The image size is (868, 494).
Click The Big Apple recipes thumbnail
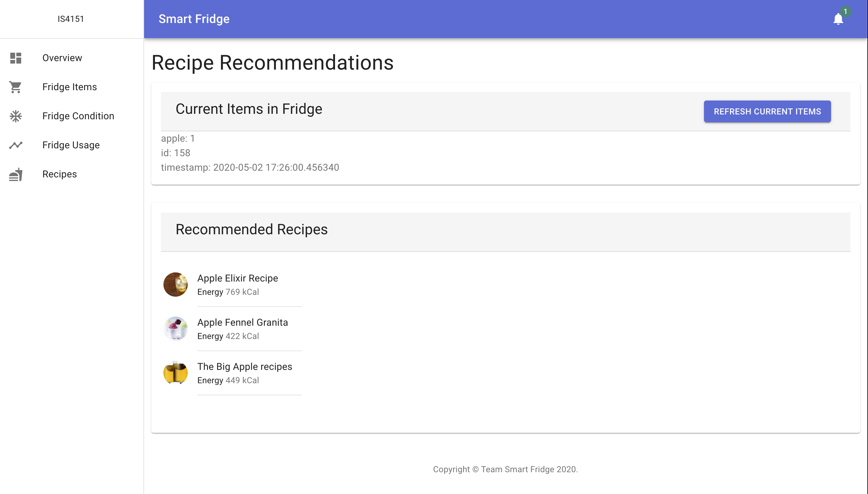coord(175,373)
